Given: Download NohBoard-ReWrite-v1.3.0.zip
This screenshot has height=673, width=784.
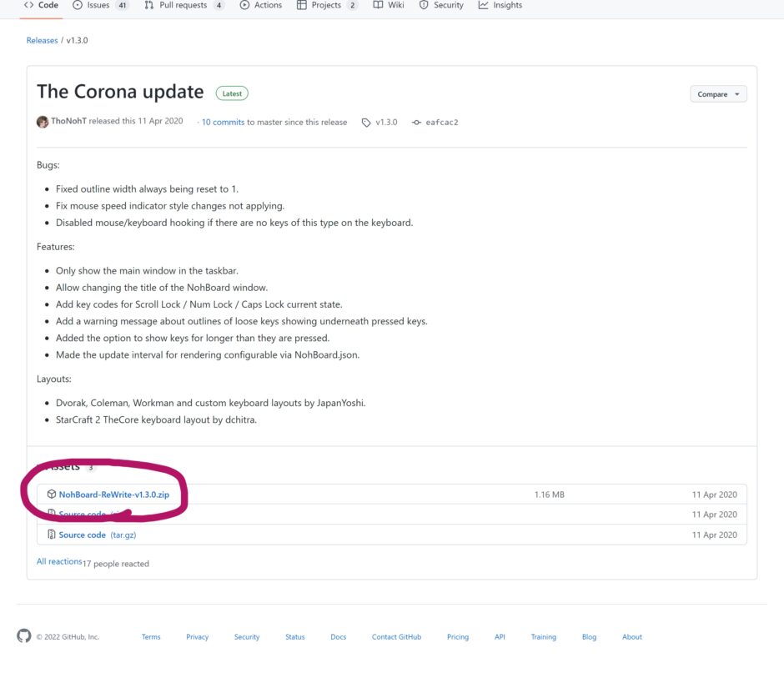Looking at the screenshot, I should 113,495.
